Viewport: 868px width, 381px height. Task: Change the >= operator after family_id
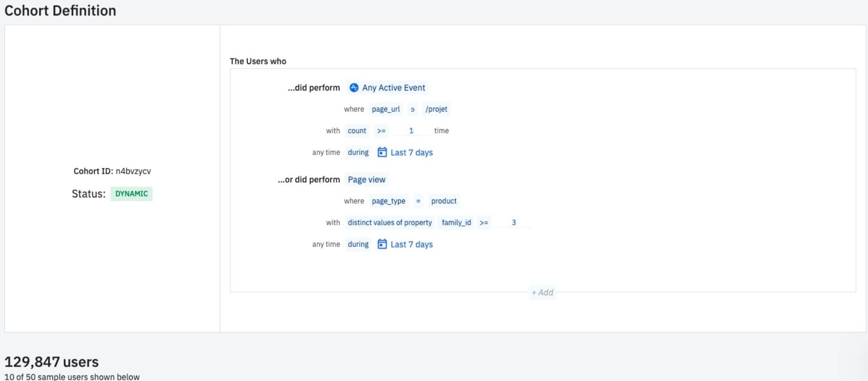484,222
